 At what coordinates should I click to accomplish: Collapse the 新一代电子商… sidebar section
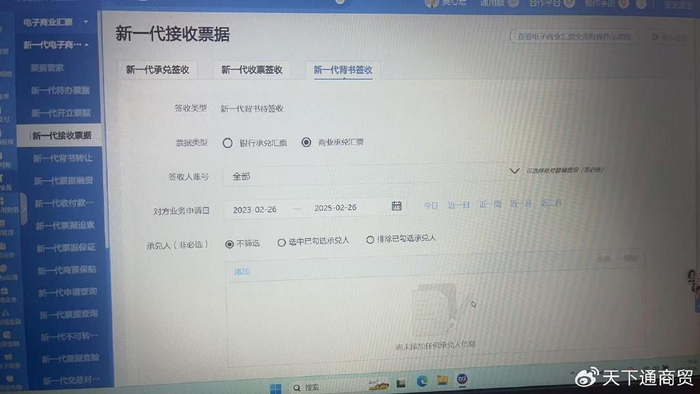click(x=86, y=45)
